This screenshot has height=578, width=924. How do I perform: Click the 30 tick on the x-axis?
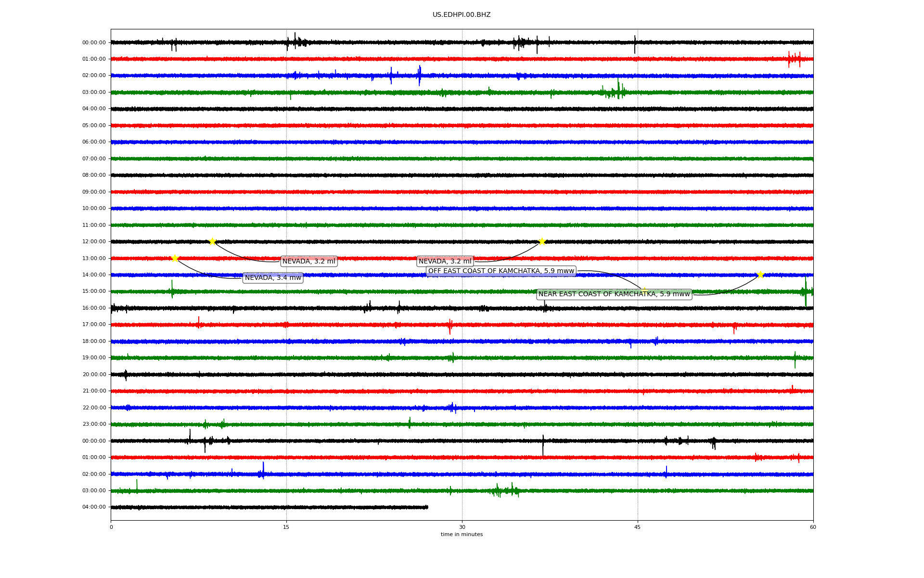tap(462, 527)
